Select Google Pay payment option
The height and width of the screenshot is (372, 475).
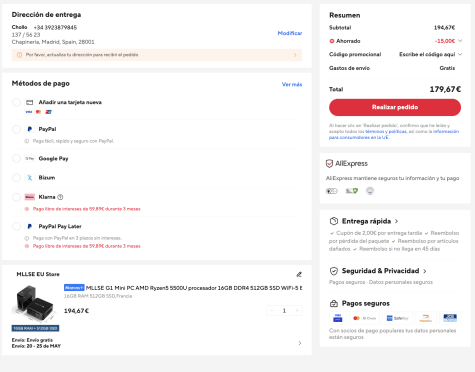pos(16,159)
